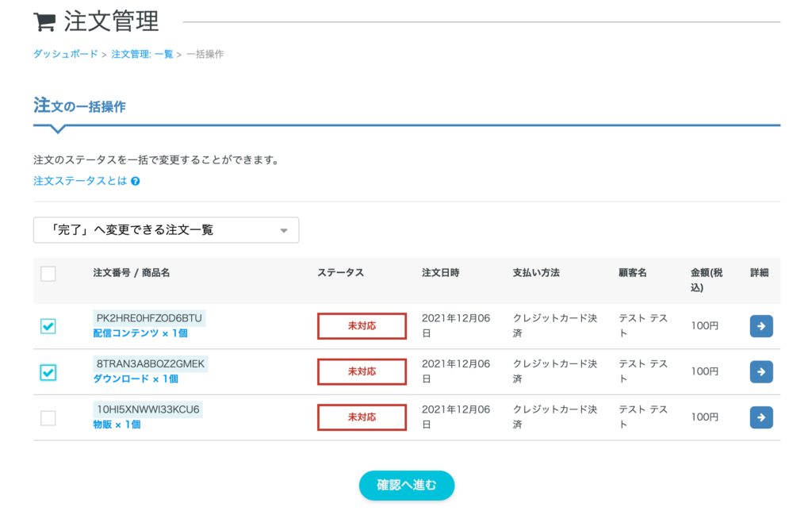Uncheck the 配信コンテンツ order checkbox
The width and height of the screenshot is (812, 511).
click(x=48, y=326)
